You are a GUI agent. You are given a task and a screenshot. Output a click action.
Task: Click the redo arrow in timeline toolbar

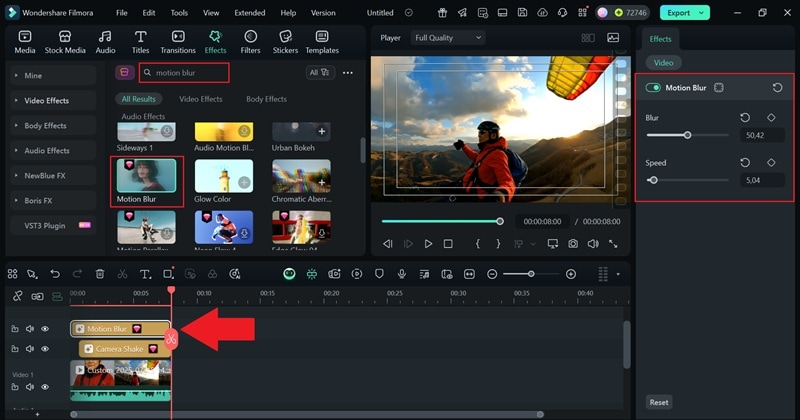[x=77, y=274]
